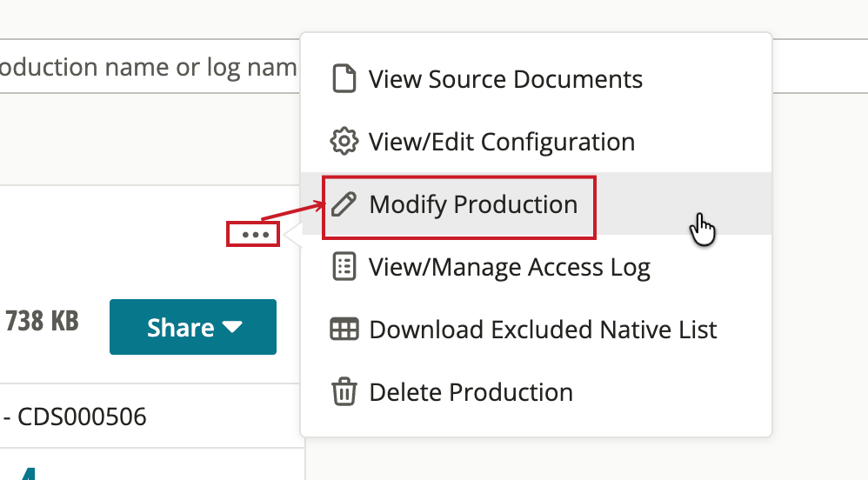Click the trash icon beside Delete Production
The image size is (868, 480).
click(344, 392)
